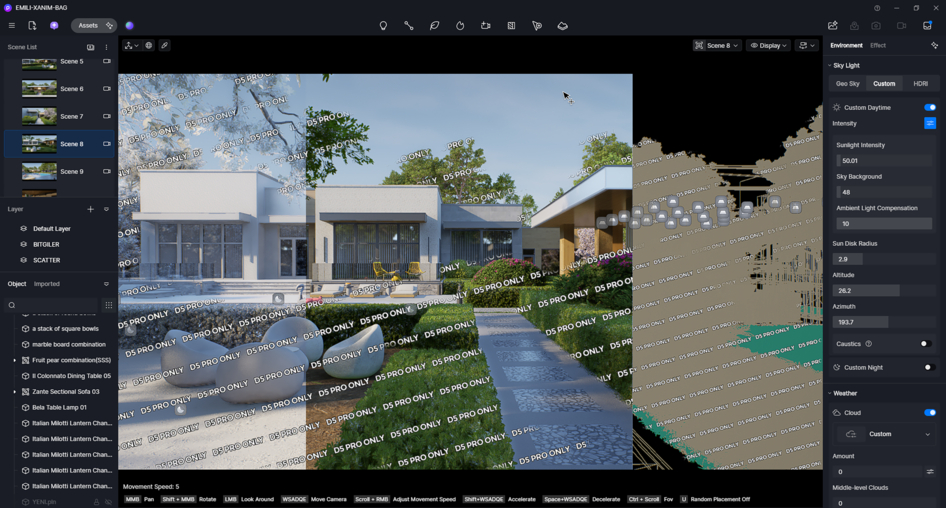Open the hamburger main menu
946x508 pixels.
pyautogui.click(x=11, y=25)
